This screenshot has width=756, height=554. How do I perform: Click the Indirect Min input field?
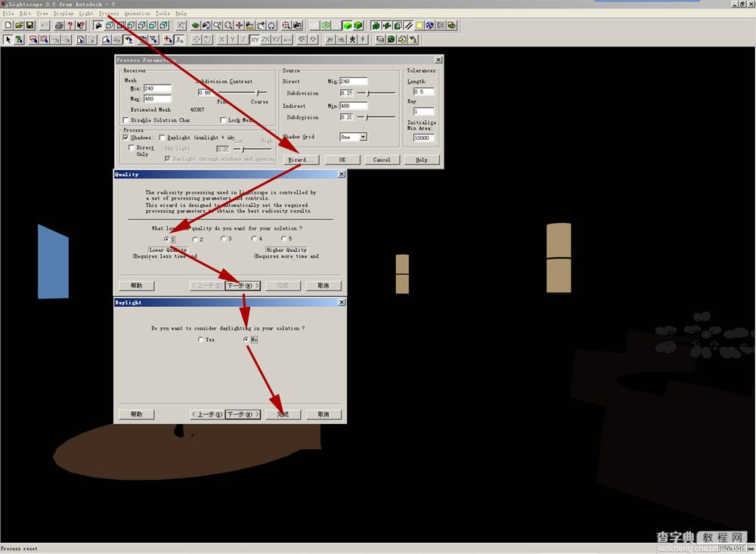[353, 106]
